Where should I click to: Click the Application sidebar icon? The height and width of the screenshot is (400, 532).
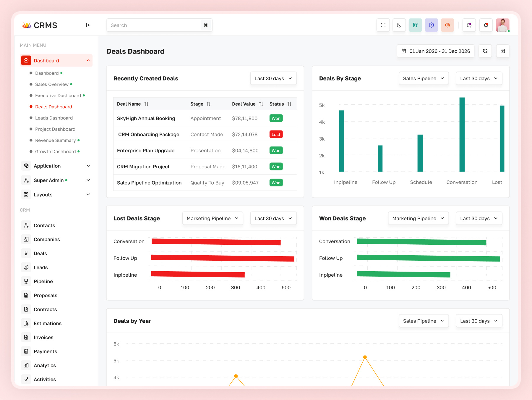(x=26, y=166)
